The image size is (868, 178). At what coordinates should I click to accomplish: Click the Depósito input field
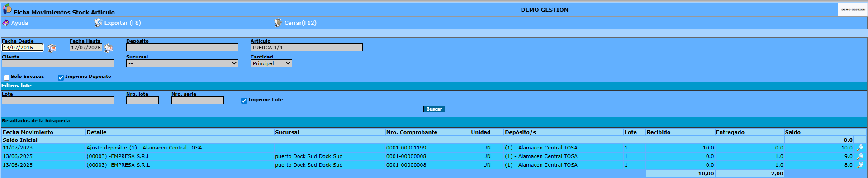click(182, 48)
